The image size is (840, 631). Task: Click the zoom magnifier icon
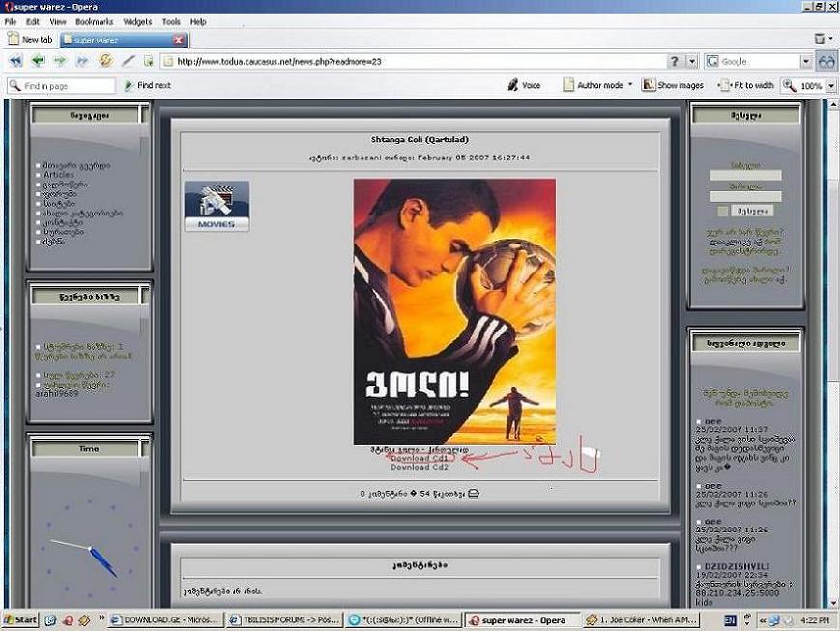click(x=789, y=85)
